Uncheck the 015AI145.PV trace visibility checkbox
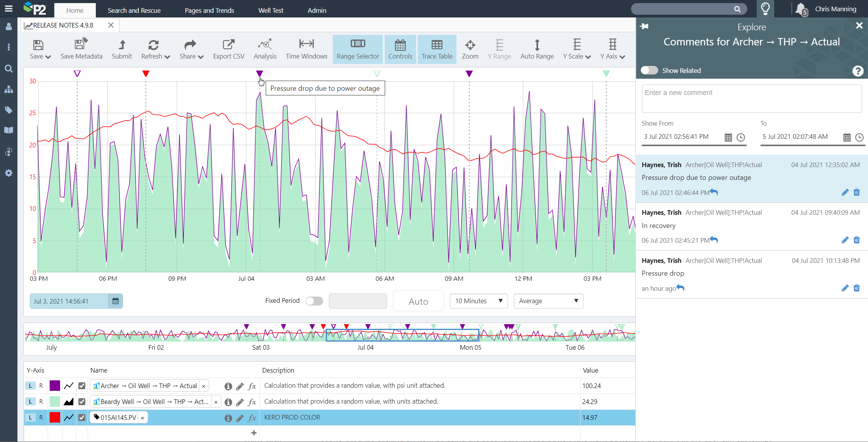 point(82,418)
